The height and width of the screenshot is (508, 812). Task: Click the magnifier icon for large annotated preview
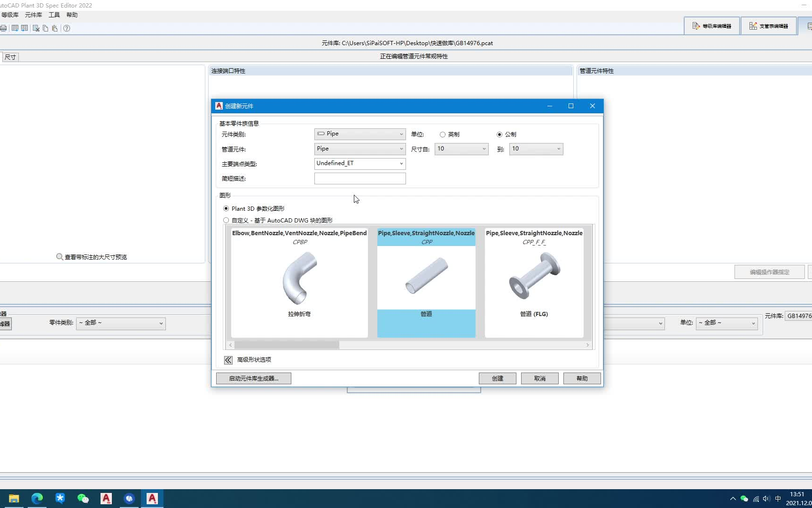(60, 257)
